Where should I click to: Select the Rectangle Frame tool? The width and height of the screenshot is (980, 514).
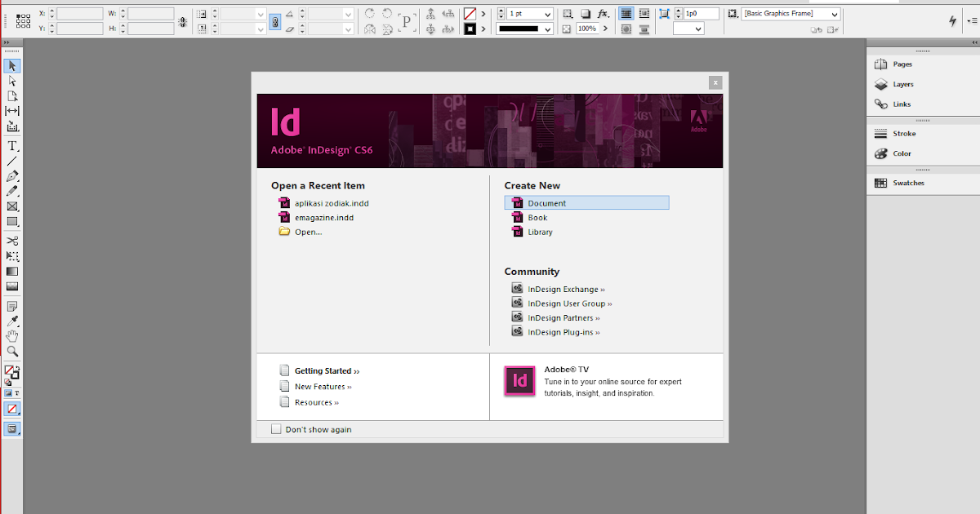coord(12,206)
